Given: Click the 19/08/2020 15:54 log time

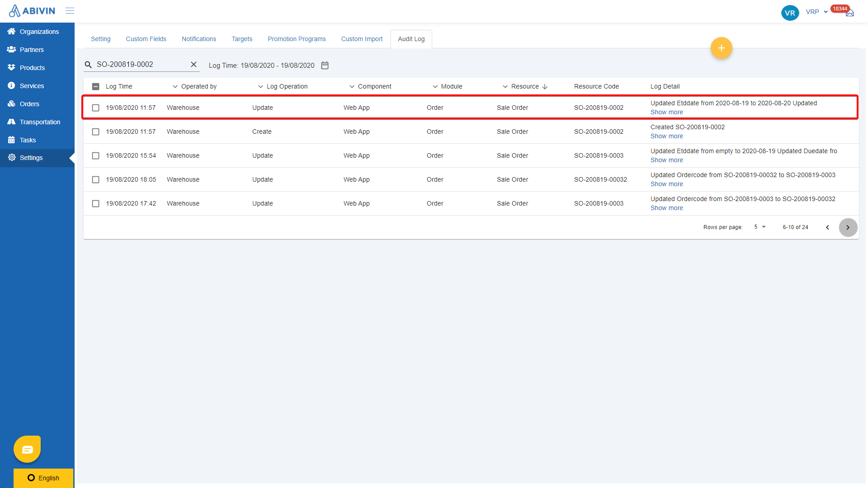Looking at the screenshot, I should pyautogui.click(x=131, y=156).
